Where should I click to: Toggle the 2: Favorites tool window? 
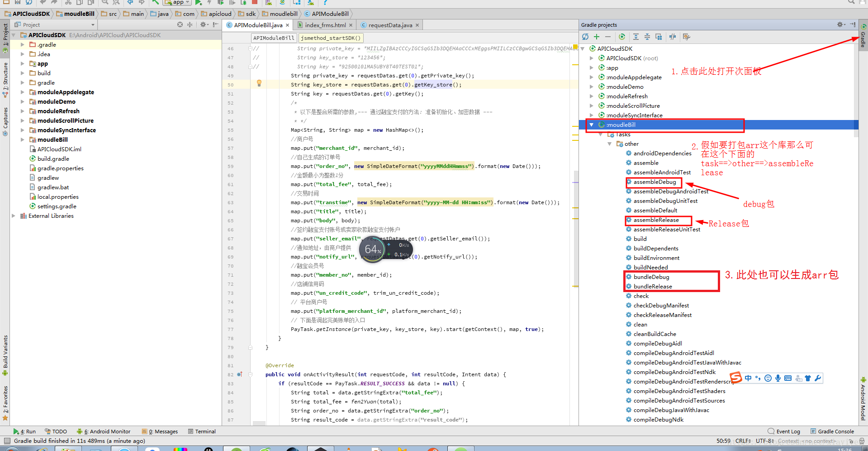click(x=5, y=403)
